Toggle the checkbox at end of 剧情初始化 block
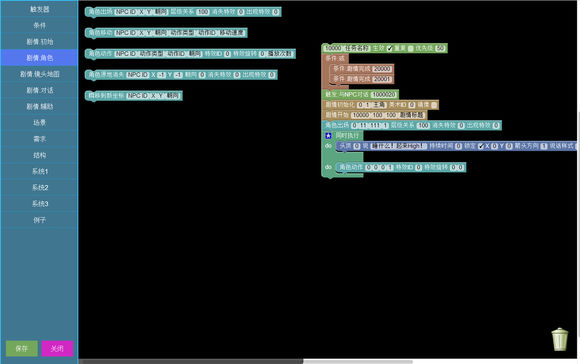580x364 pixels. 434,105
